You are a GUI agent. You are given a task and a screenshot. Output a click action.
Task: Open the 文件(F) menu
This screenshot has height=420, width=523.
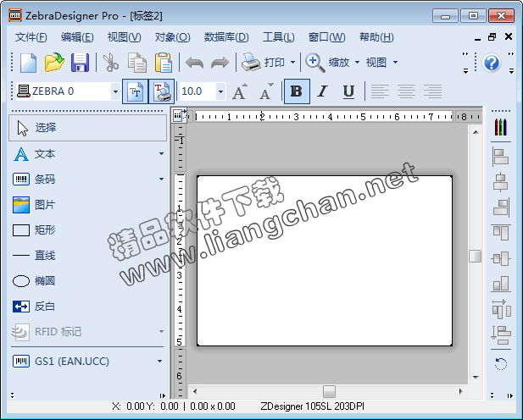click(x=31, y=37)
